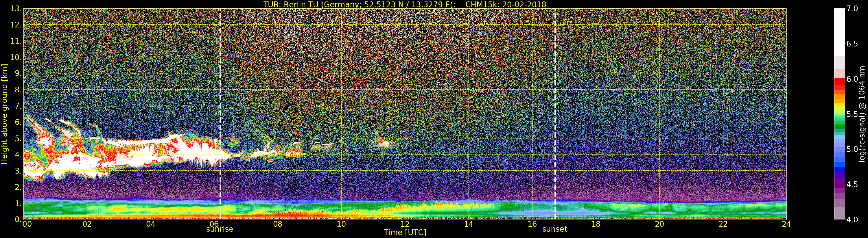Click the '7.' height tick label
Viewport: 868px width, 238px height.
[x=18, y=106]
